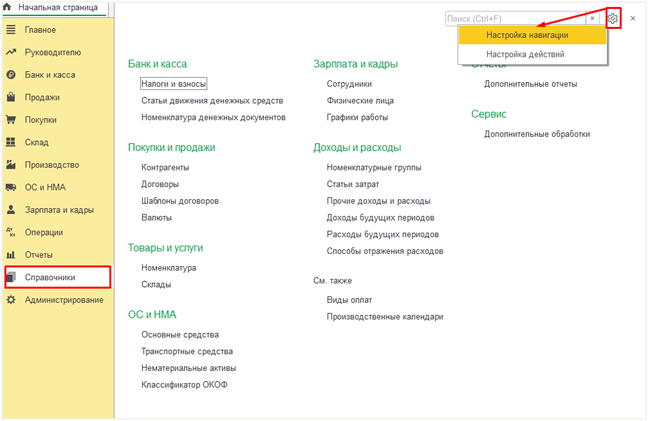Click the Зарплата и кадры person icon

[11, 210]
